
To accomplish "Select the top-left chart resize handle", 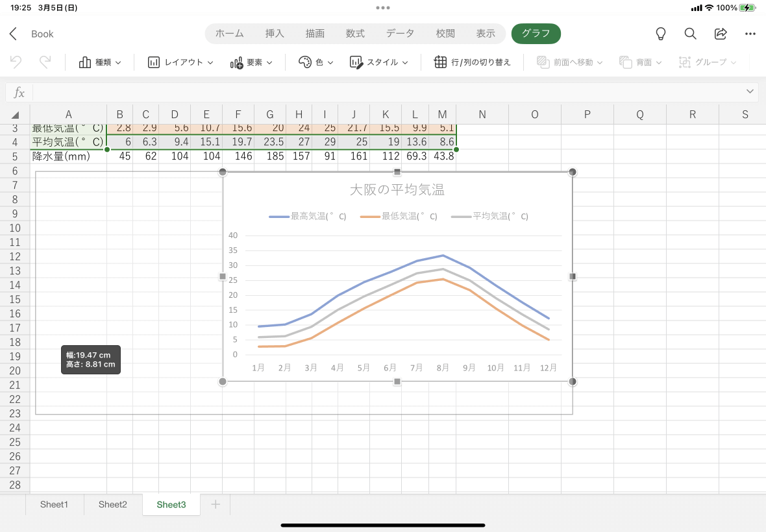I will point(223,172).
